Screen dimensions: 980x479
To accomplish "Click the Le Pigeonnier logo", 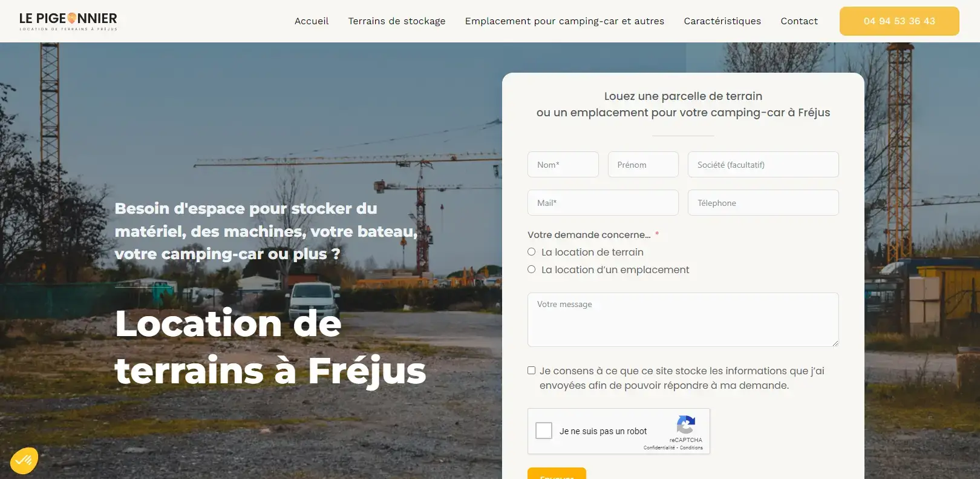I will (68, 21).
